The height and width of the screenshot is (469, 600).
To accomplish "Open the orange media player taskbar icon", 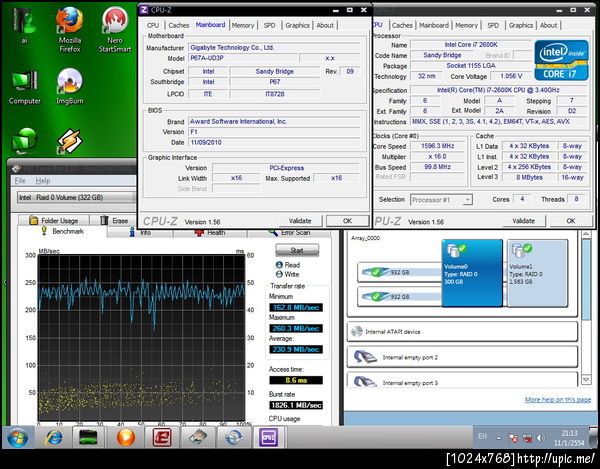I will point(126,437).
